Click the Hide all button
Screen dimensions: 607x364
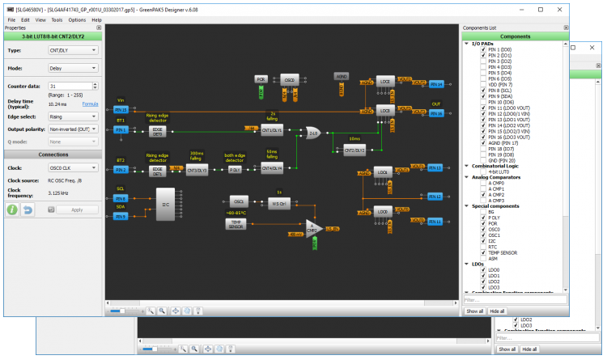(497, 311)
